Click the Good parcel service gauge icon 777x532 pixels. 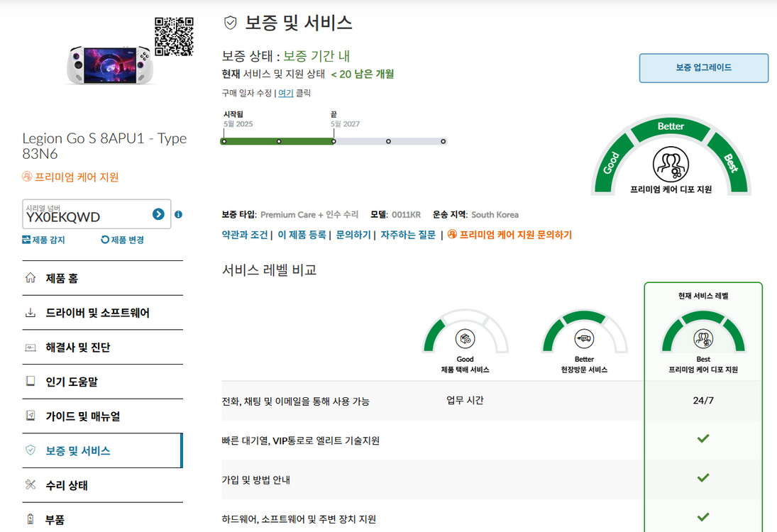[465, 338]
